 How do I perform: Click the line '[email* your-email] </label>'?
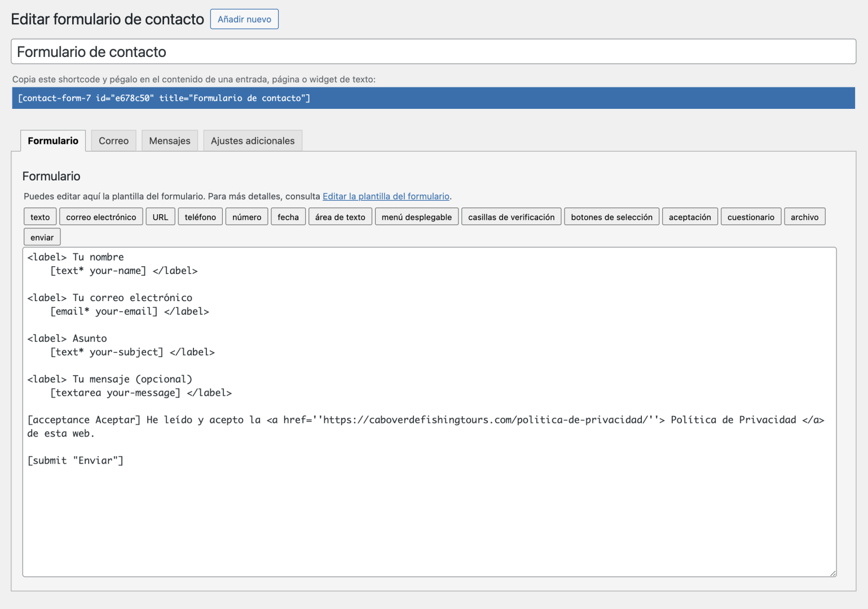point(130,311)
